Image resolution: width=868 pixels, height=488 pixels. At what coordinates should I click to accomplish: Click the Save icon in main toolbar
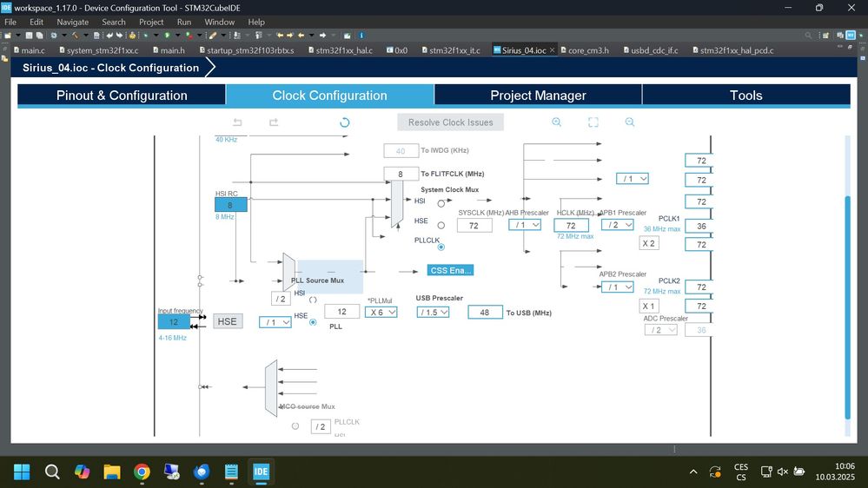click(x=29, y=36)
